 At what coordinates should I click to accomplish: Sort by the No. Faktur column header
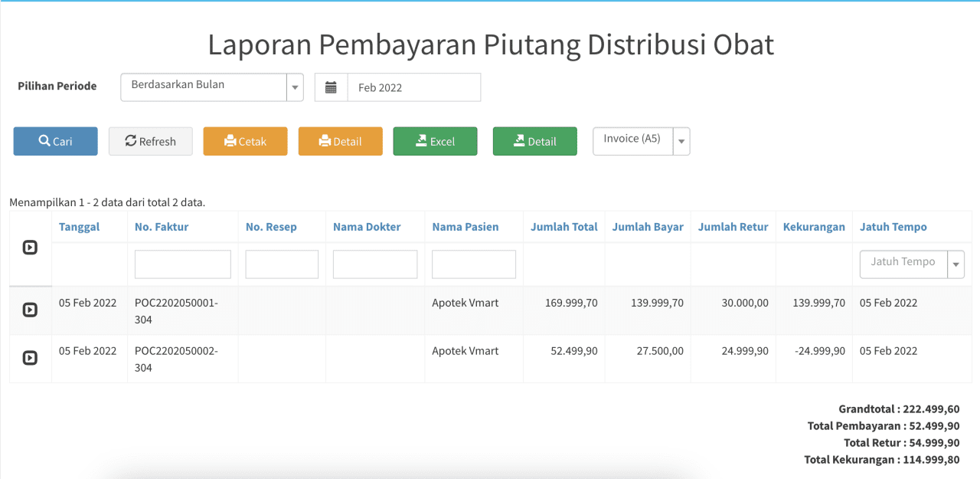162,227
